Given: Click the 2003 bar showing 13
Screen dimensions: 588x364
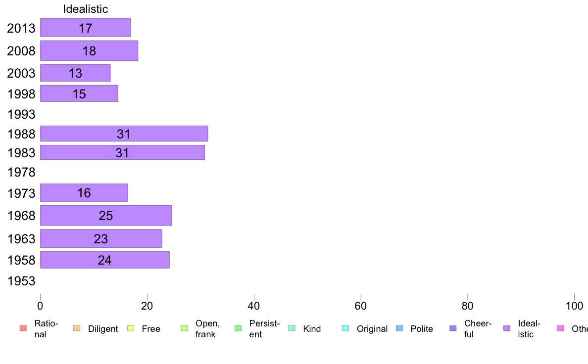Looking at the screenshot, I should click(75, 73).
